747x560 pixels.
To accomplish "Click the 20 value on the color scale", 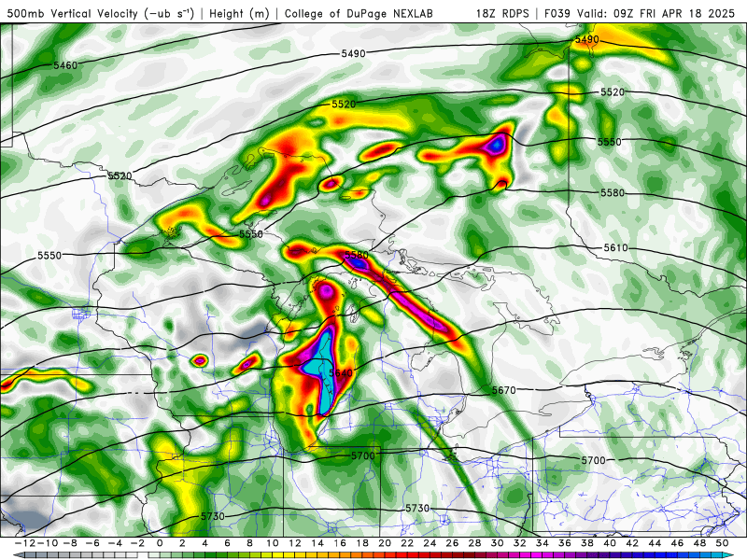I will point(385,543).
